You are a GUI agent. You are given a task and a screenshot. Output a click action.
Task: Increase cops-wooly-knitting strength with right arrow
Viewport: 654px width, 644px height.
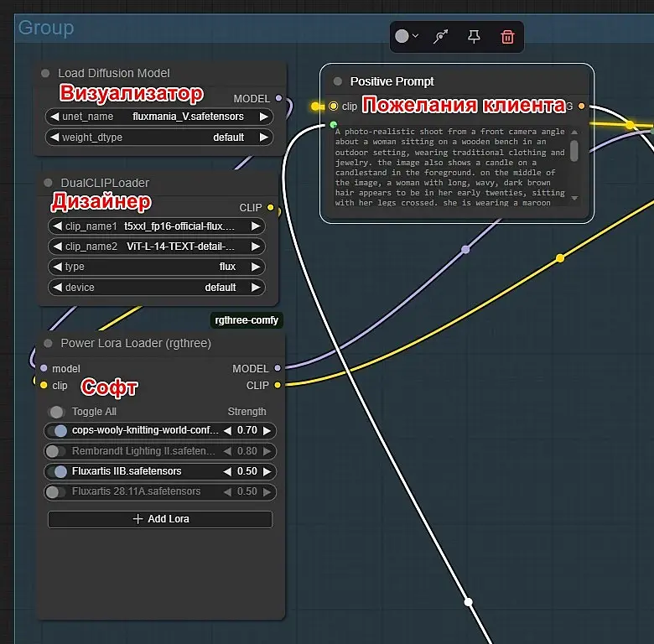[267, 430]
